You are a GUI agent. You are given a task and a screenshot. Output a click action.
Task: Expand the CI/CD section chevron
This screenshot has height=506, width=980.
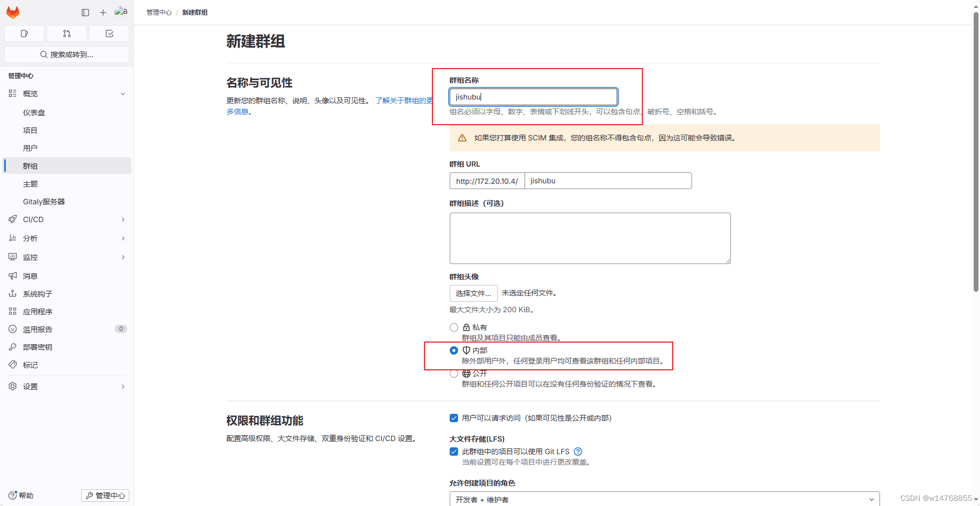pos(123,219)
